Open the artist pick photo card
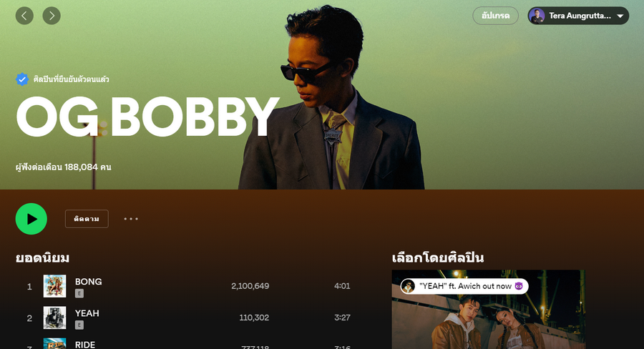The width and height of the screenshot is (644, 349). [488, 310]
